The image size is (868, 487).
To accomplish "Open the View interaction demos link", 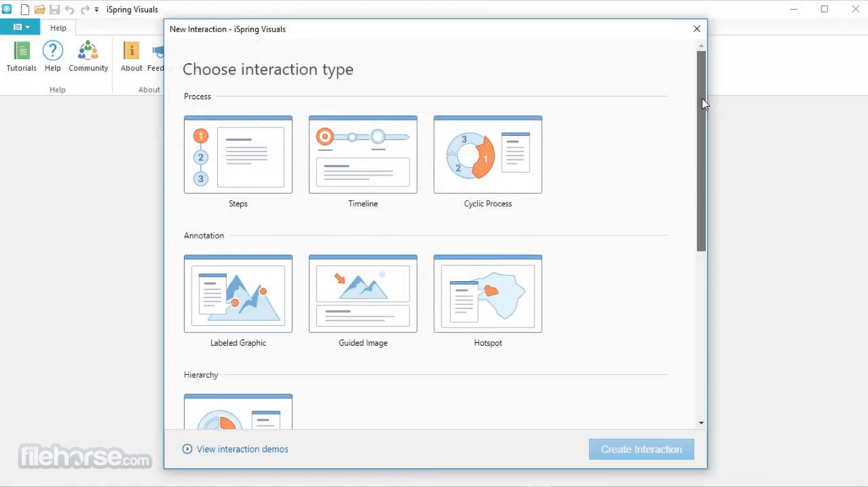I will pyautogui.click(x=242, y=449).
